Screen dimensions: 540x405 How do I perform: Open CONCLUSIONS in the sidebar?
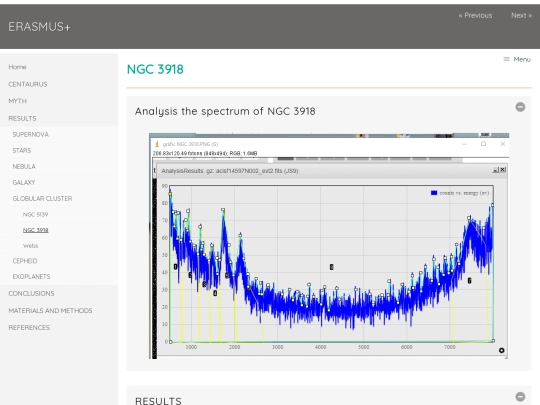(x=31, y=293)
